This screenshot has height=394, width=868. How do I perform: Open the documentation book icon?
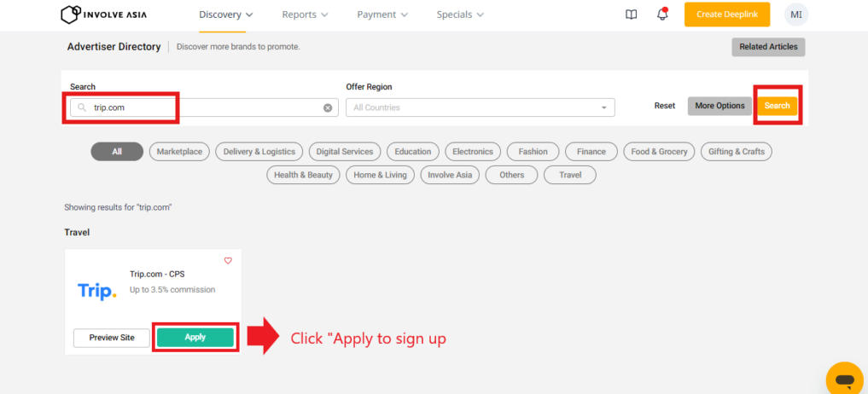tap(631, 14)
